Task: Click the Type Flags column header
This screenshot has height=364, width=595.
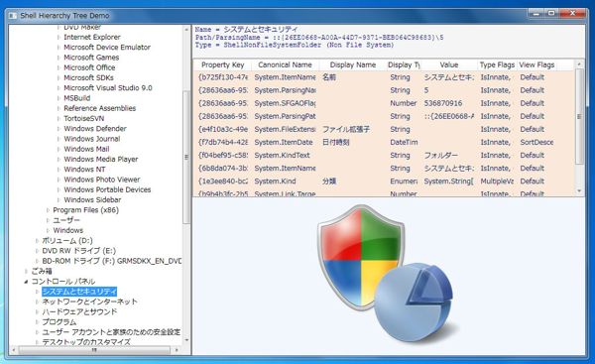Action: [497, 64]
